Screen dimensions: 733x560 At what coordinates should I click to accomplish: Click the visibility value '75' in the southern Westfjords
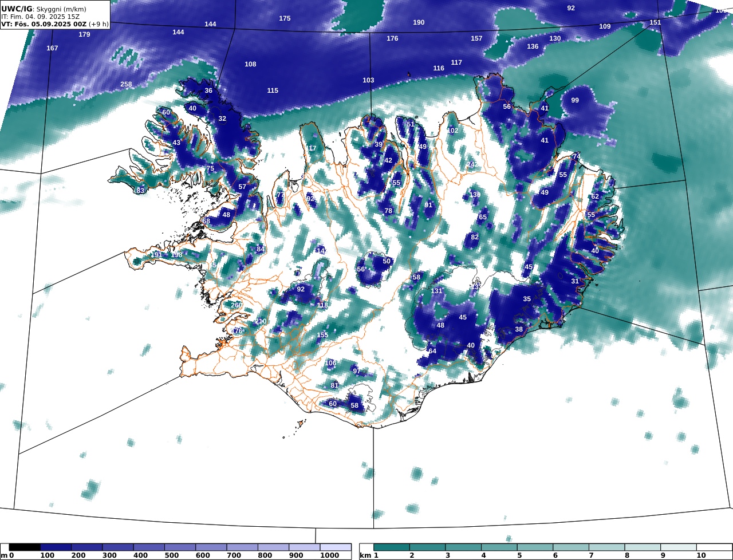[x=210, y=168]
